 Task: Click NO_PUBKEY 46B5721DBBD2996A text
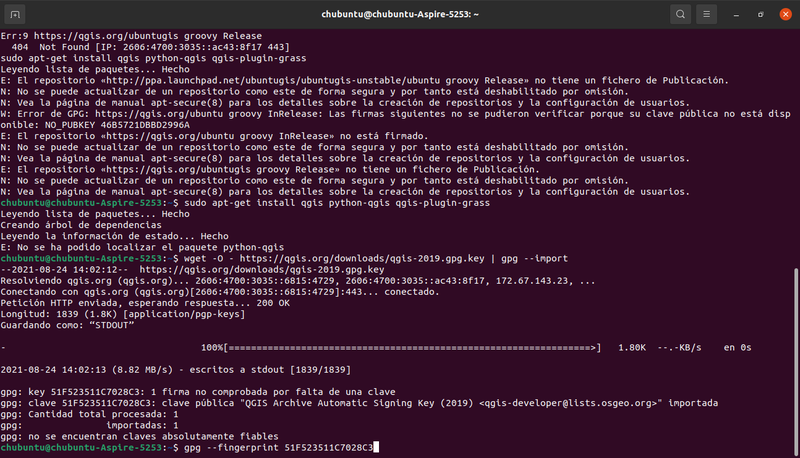coord(117,125)
